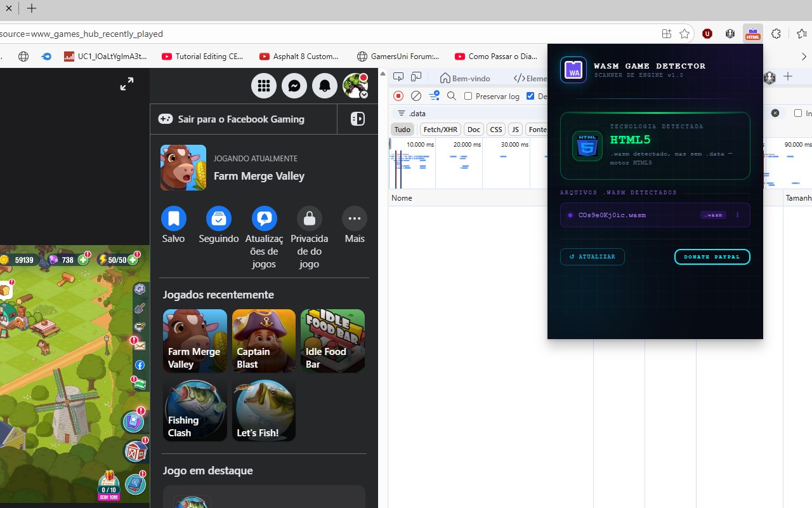Clear the filter text with the X button
Screen dimensions: 812x508
pyautogui.click(x=775, y=113)
